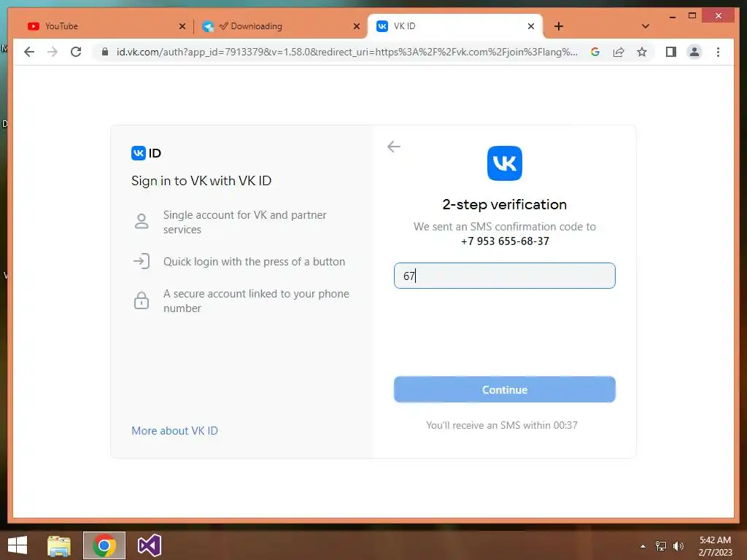The image size is (747, 560).
Task: Switch to the Downloading tab
Action: [x=280, y=26]
